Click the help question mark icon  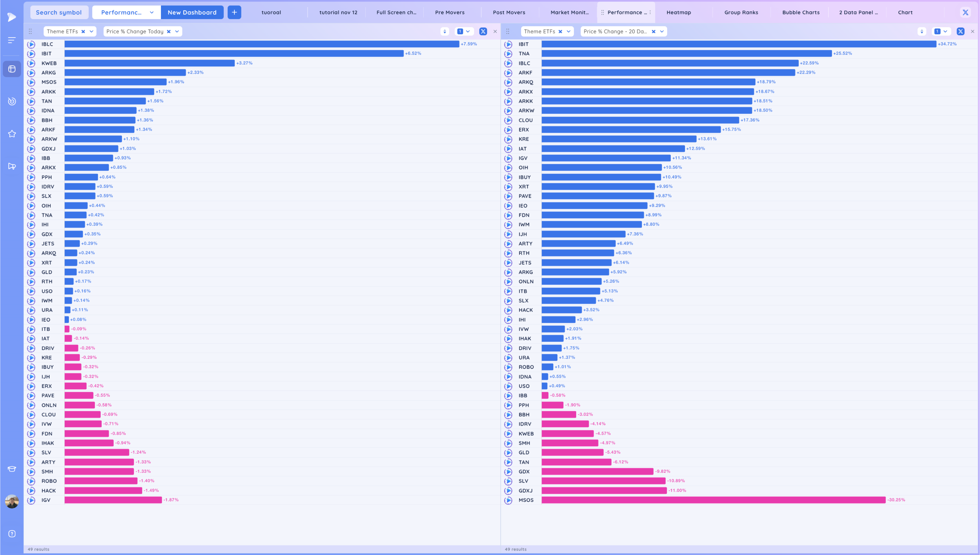(12, 534)
